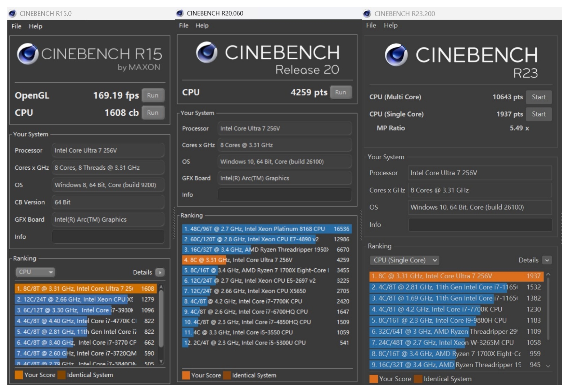This screenshot has width=569, height=392.
Task: Open the File menu in Cinebench R15
Action: coord(16,26)
